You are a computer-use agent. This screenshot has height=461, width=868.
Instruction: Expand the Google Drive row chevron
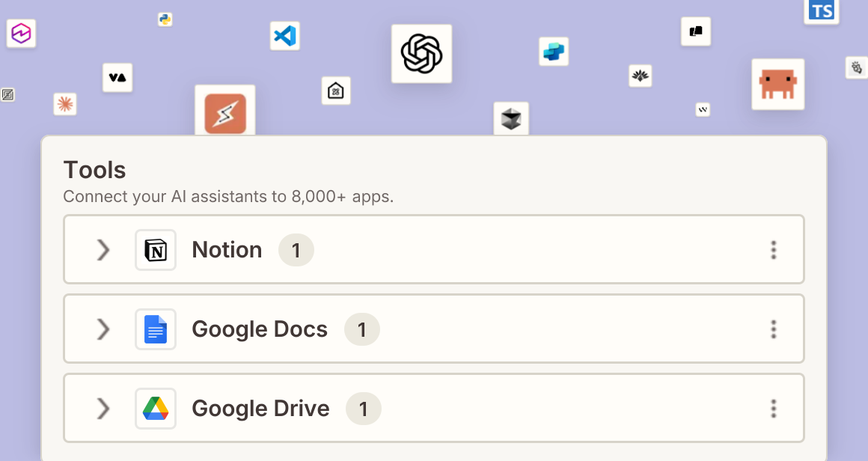(x=103, y=409)
